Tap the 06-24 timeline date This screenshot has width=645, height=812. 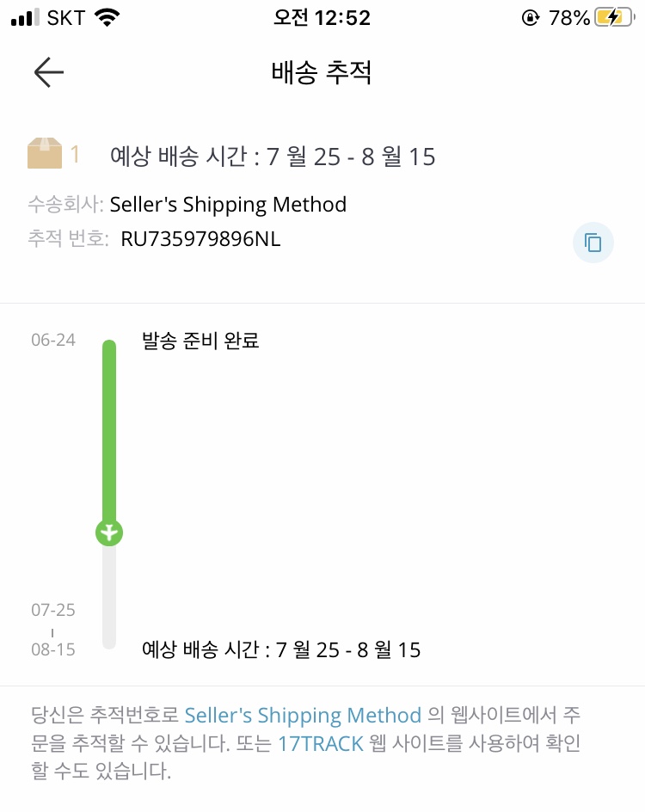(x=53, y=340)
